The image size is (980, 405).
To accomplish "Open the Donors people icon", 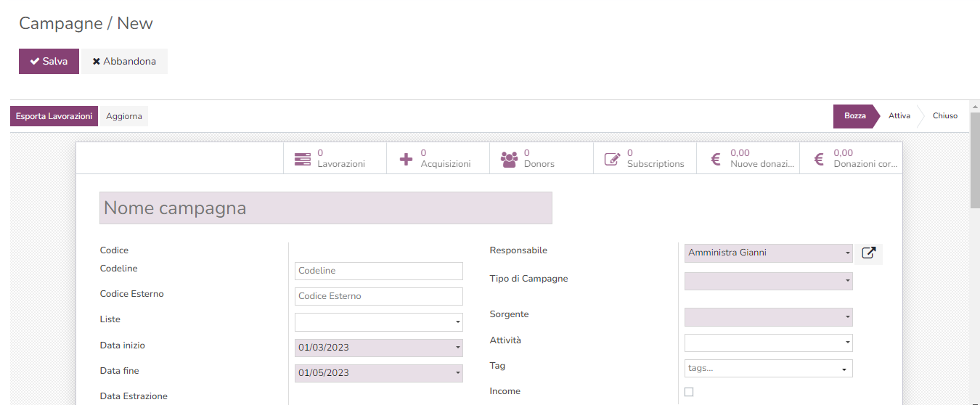I will pyautogui.click(x=509, y=159).
